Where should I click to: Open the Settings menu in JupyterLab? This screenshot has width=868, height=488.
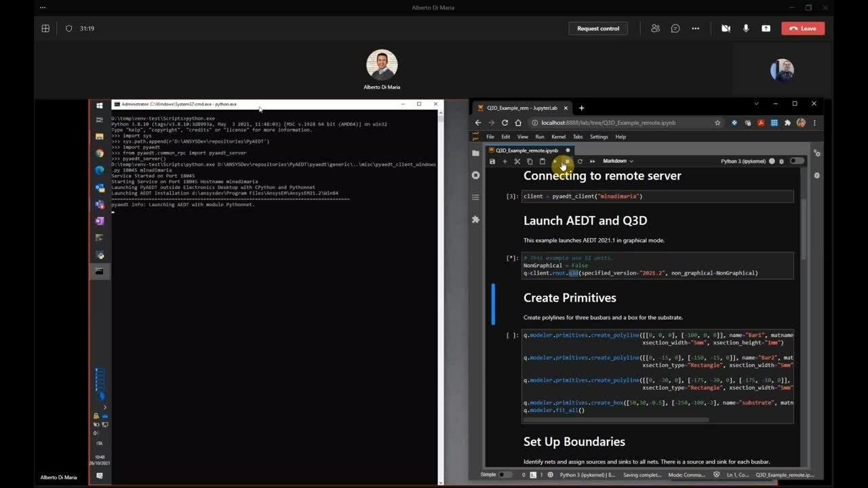pos(599,137)
